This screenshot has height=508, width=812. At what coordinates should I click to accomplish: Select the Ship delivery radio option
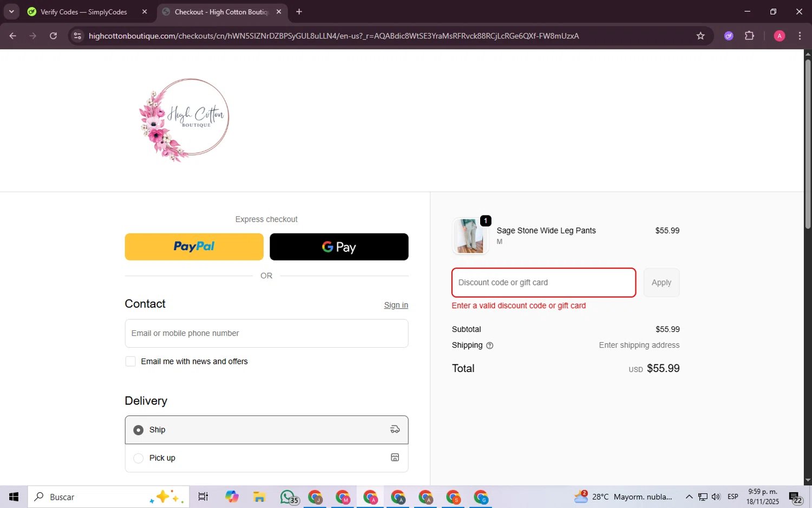(139, 430)
